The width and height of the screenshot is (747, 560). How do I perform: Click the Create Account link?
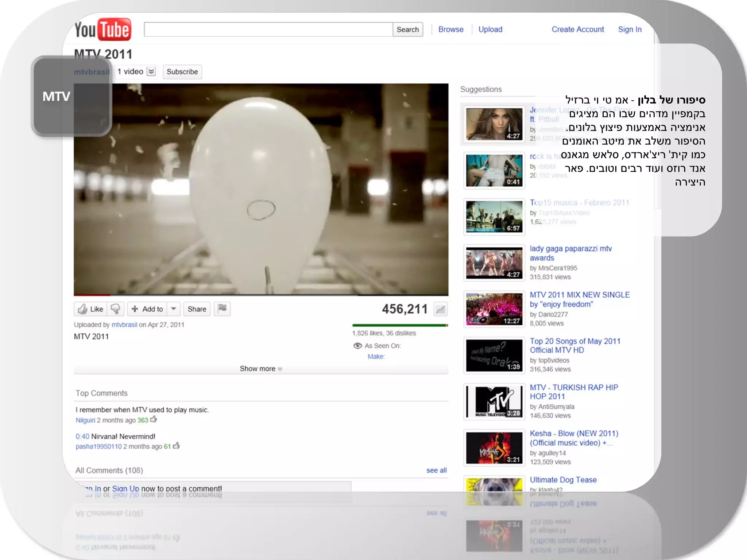pos(577,29)
